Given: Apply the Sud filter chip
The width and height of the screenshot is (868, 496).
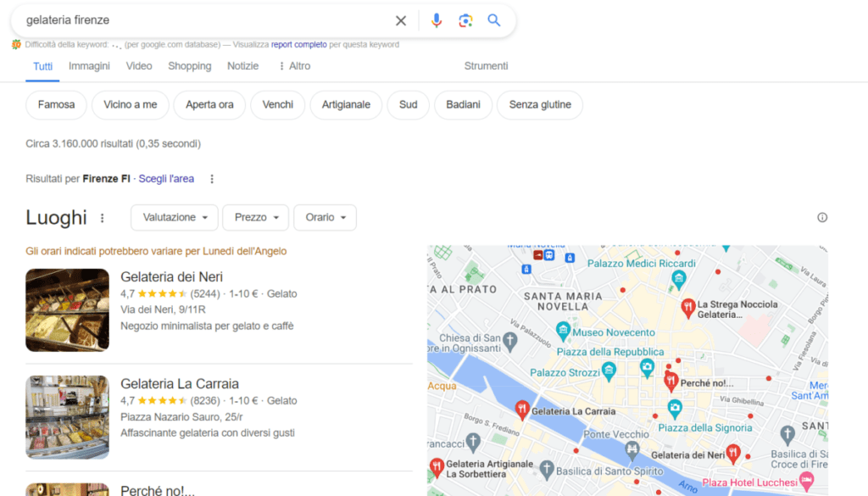Looking at the screenshot, I should 408,104.
